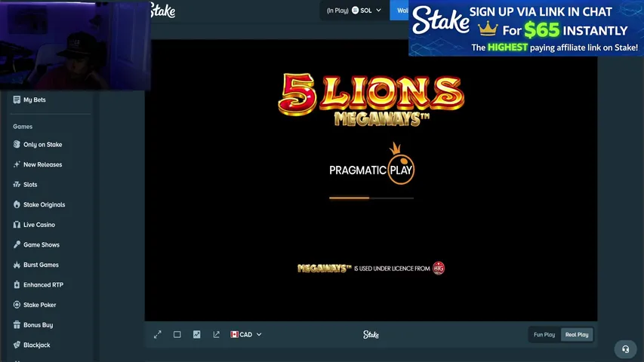
Task: Go to Blackjack games
Action: pos(36,345)
